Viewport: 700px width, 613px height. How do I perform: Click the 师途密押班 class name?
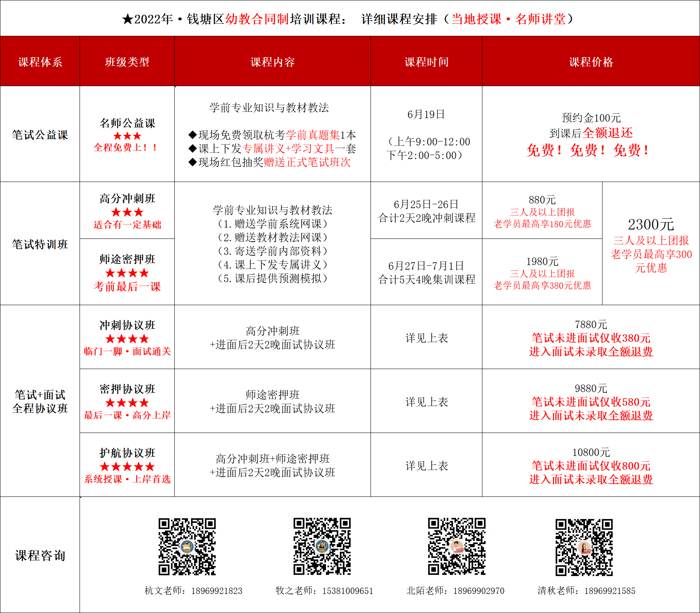click(127, 259)
